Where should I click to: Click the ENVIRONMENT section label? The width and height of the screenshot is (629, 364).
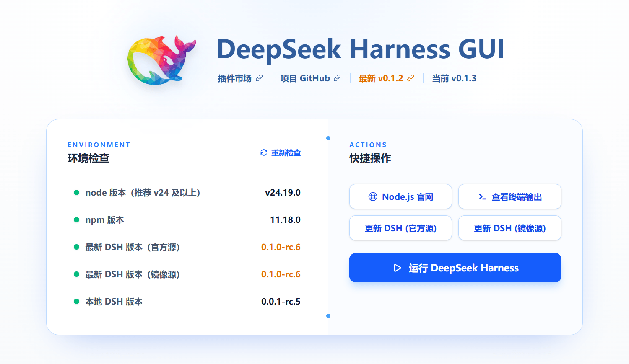point(99,145)
